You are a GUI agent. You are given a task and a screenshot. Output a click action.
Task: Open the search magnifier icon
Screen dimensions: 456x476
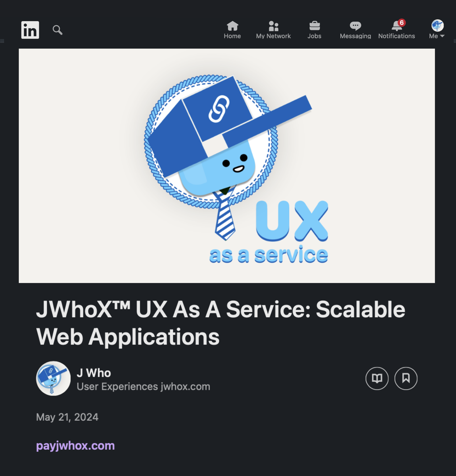pyautogui.click(x=57, y=30)
